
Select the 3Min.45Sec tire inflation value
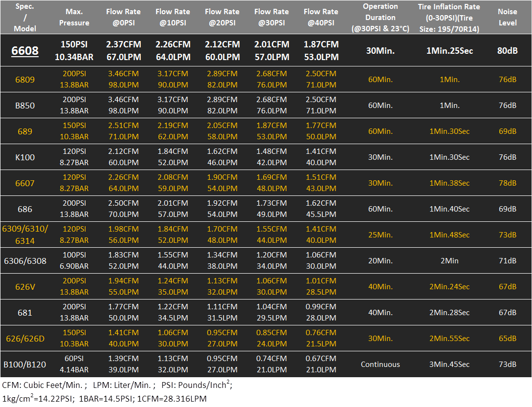point(449,364)
